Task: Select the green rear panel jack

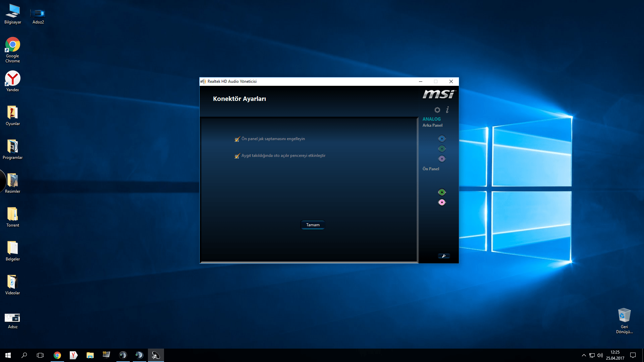Action: (442, 149)
